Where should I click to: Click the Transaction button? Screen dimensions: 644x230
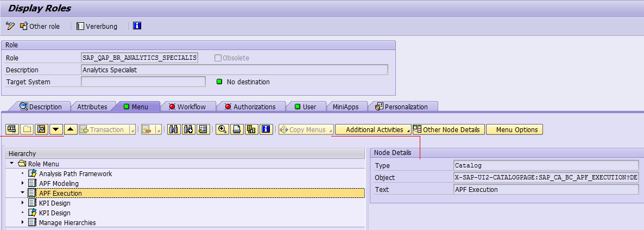point(104,129)
